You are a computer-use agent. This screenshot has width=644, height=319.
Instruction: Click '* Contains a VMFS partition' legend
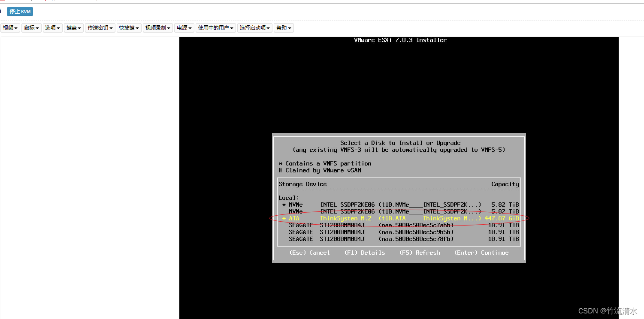coord(325,163)
